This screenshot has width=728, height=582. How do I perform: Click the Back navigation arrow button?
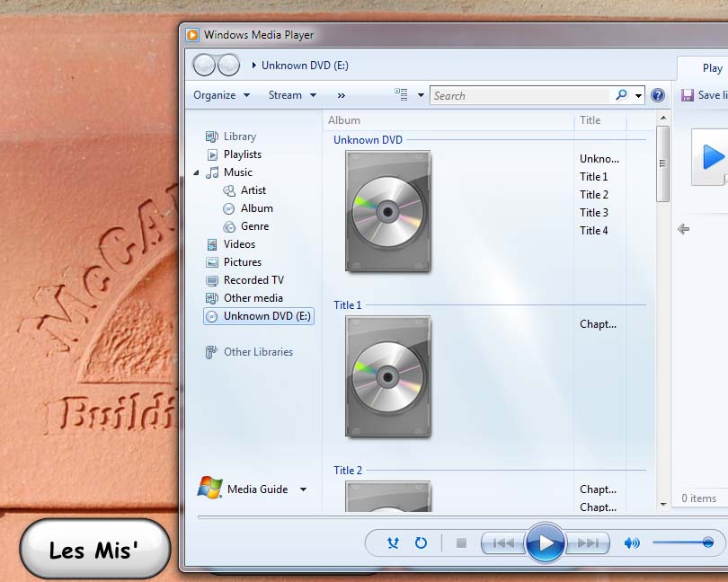tap(204, 65)
